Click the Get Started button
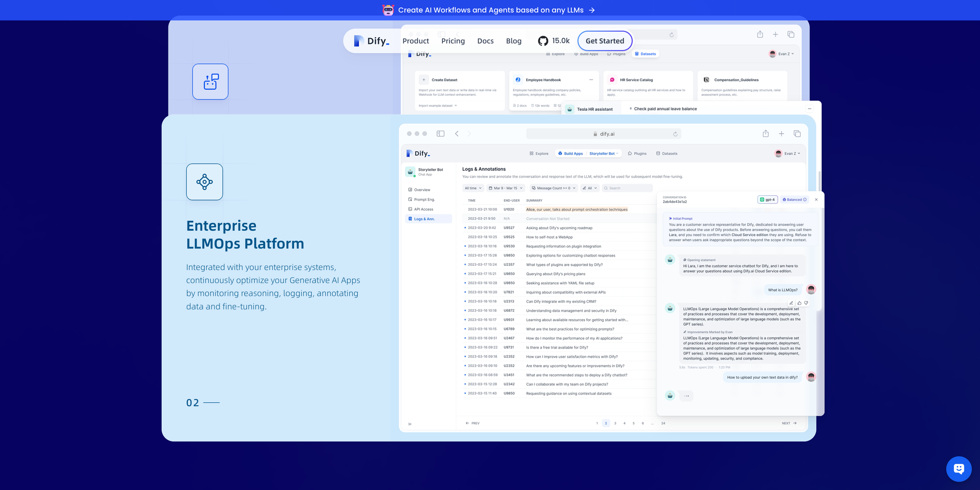 (605, 41)
